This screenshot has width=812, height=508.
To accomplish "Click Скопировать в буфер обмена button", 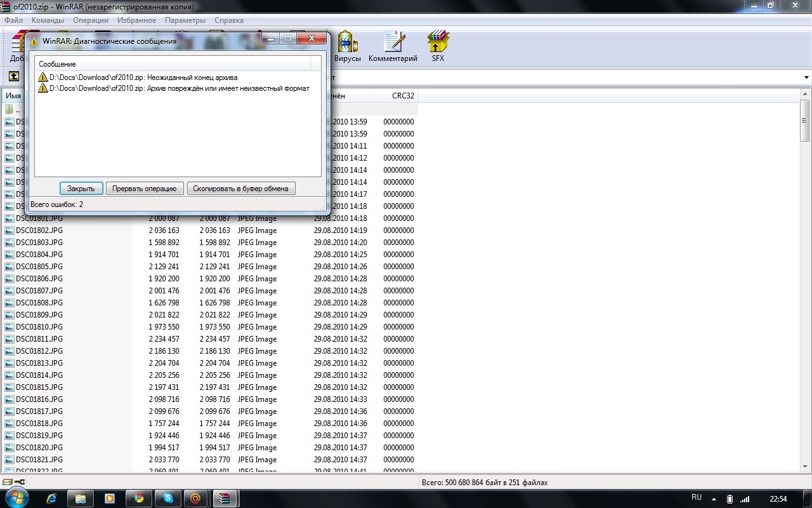I will pos(241,189).
